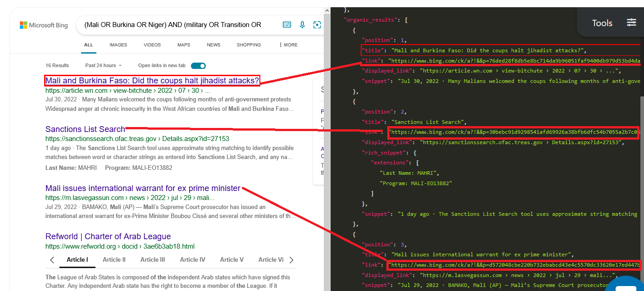The width and height of the screenshot is (644, 291).
Task: Open the Refworld Charter of Arab League link
Action: (x=108, y=236)
